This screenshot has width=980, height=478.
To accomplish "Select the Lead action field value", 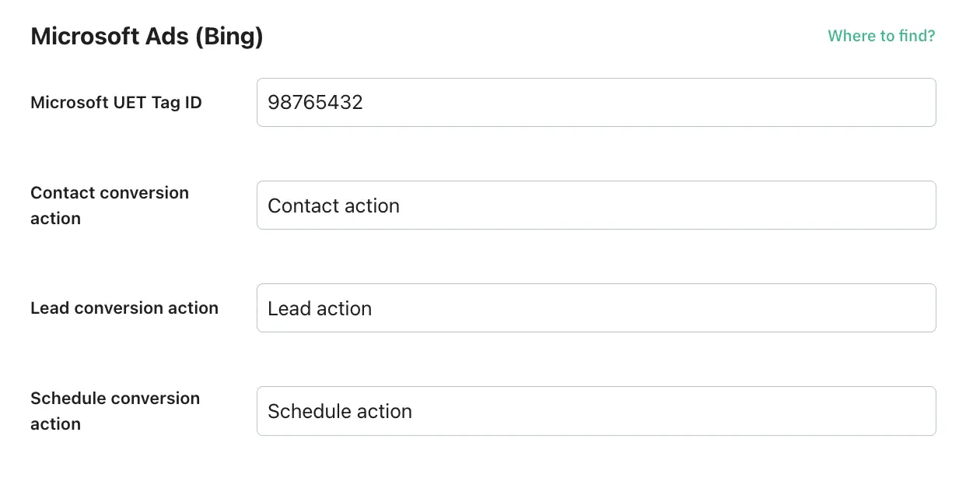I will [x=319, y=308].
